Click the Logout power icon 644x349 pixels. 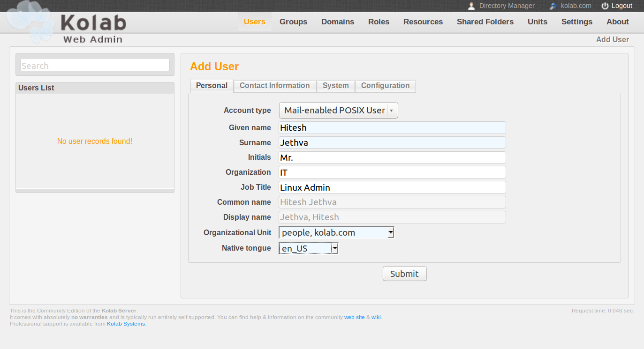click(605, 6)
